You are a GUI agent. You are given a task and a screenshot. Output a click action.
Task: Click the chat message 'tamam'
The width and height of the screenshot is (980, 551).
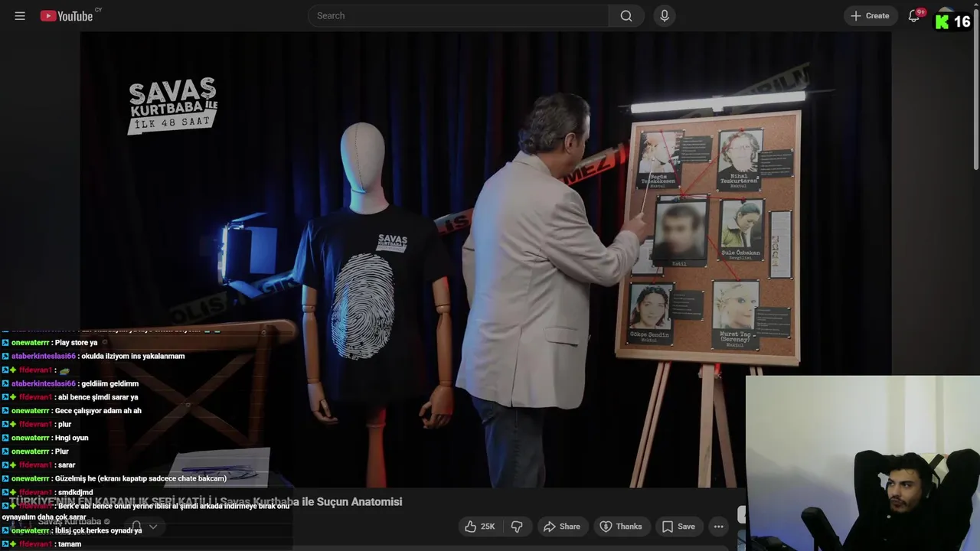pyautogui.click(x=70, y=544)
